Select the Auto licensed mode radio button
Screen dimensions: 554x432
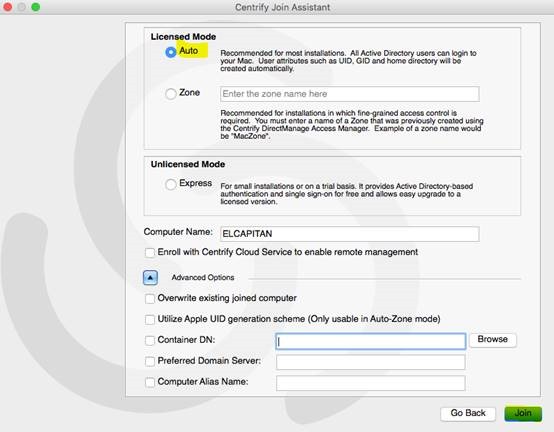171,52
